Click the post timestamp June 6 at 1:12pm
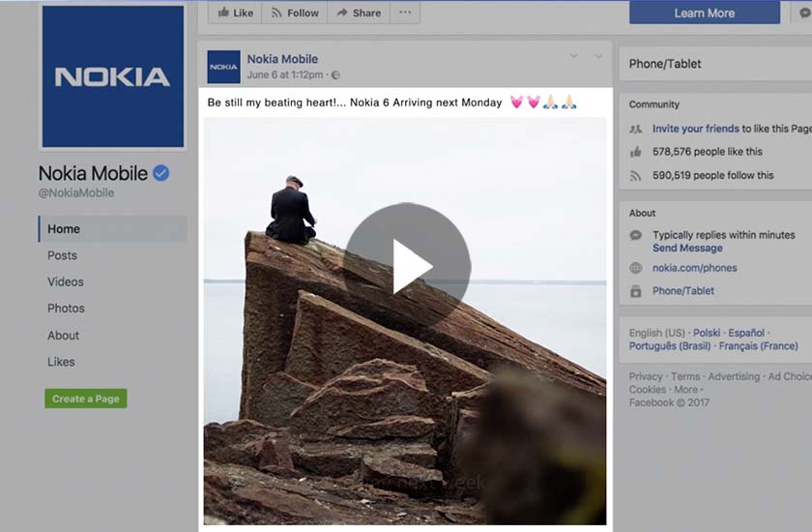This screenshot has height=532, width=812. tap(285, 74)
